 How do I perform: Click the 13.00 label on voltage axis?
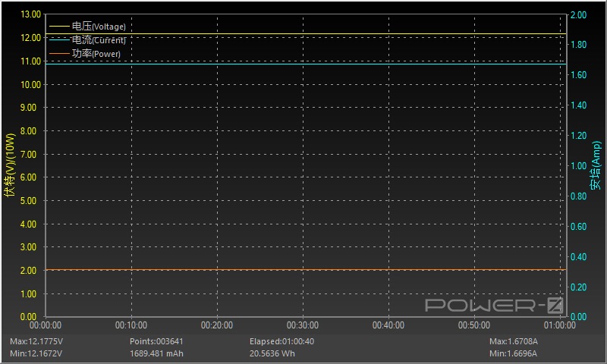[29, 14]
